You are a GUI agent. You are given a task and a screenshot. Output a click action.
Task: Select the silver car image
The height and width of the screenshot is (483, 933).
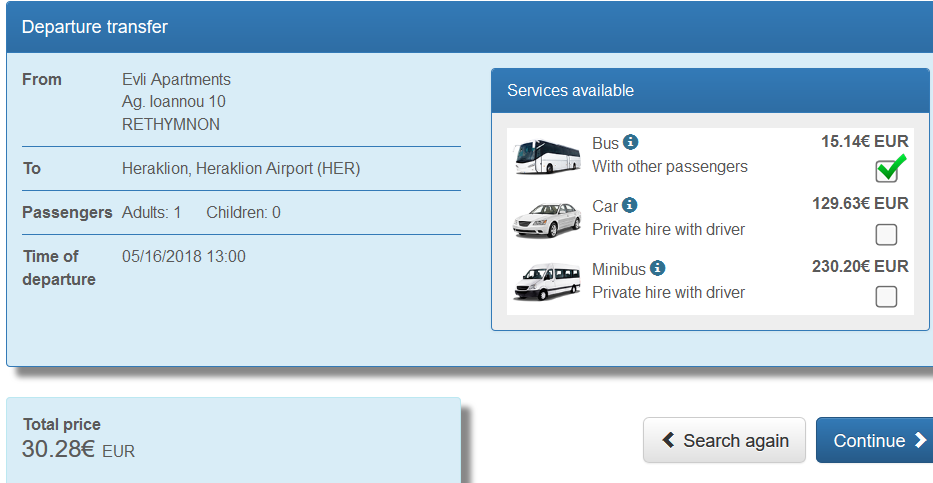[547, 219]
